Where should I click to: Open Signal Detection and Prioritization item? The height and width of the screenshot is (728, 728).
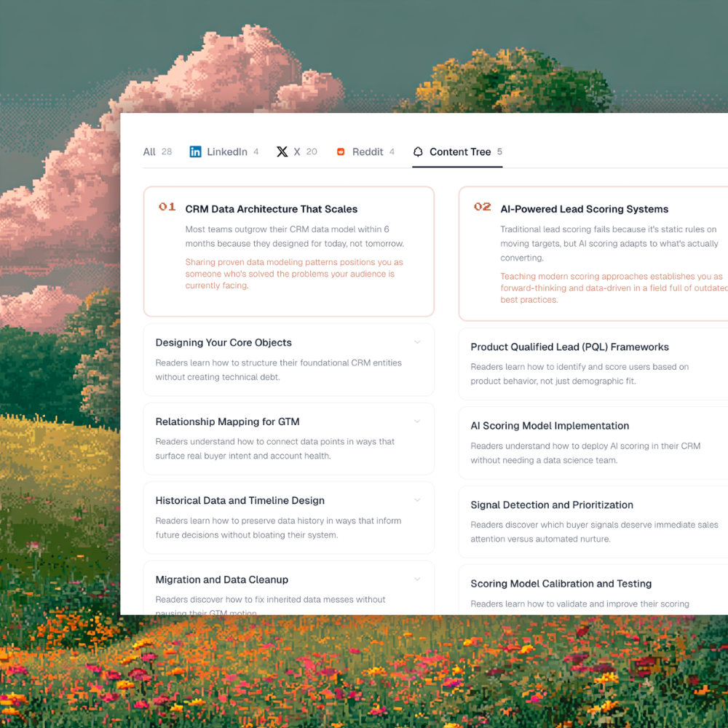tap(593, 522)
